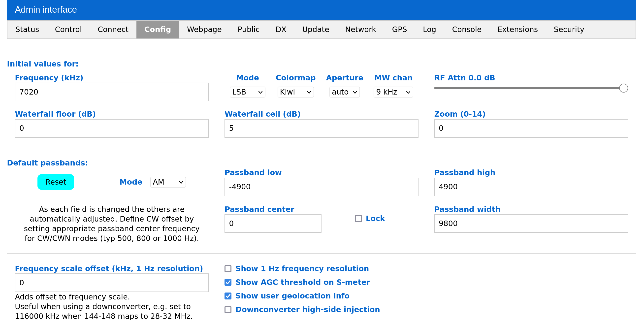
Task: Click the Frequency (kHz) input field
Action: (x=112, y=92)
